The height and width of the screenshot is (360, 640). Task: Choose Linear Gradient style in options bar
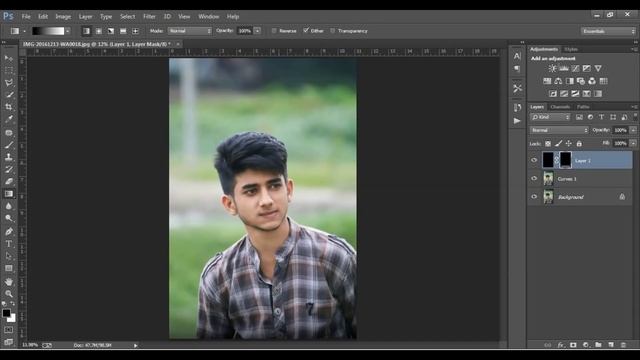(86, 31)
